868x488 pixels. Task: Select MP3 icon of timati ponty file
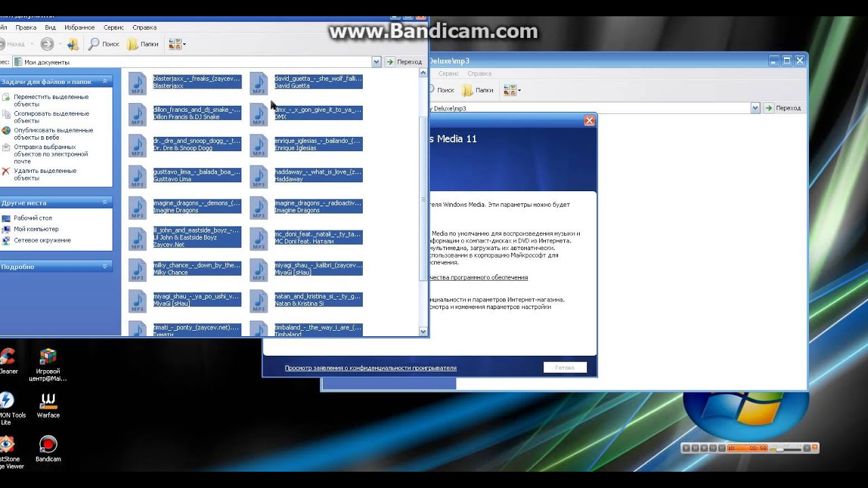[138, 328]
